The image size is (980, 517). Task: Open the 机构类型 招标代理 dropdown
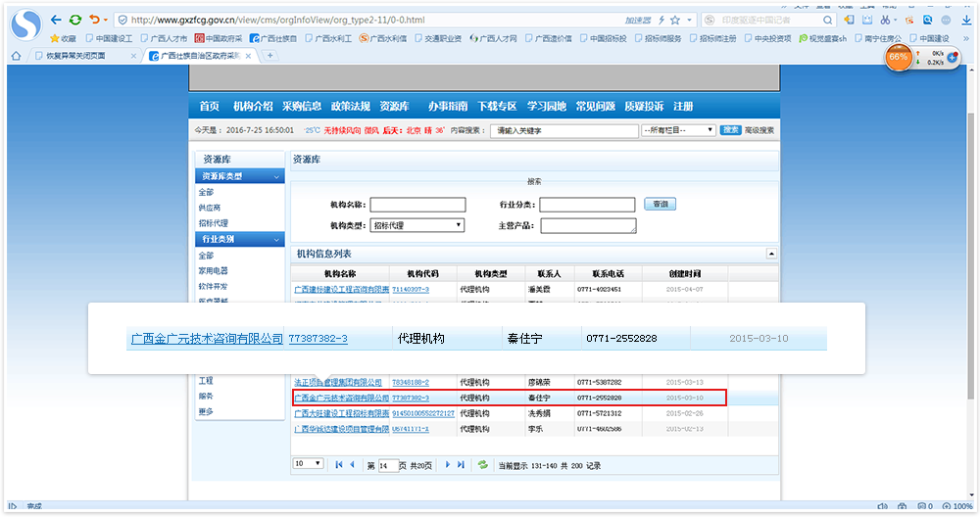tap(417, 225)
